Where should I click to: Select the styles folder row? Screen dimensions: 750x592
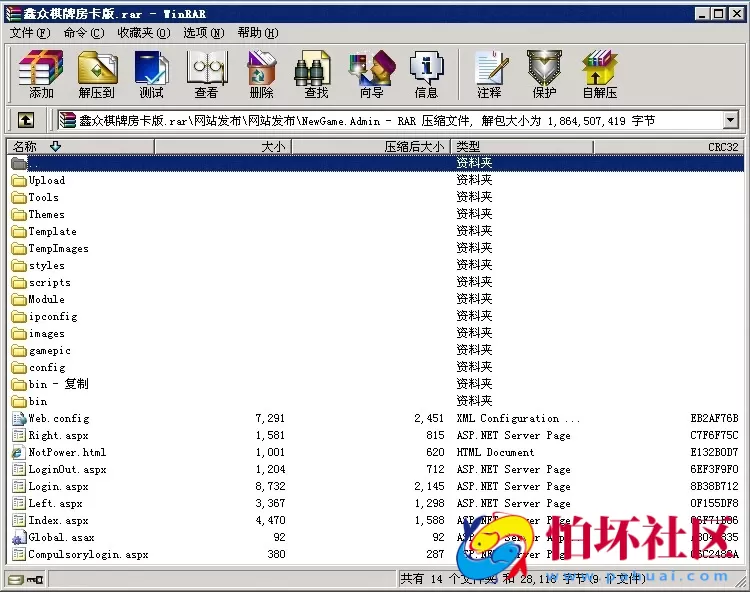375,265
